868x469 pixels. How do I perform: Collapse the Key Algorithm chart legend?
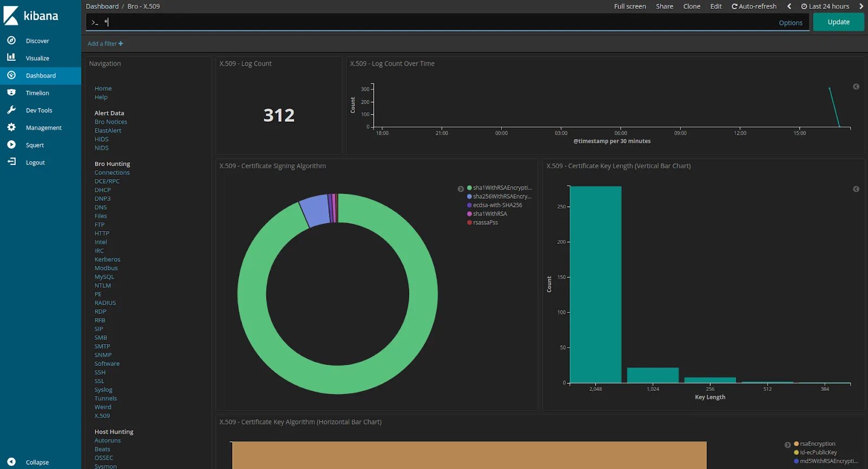pos(788,445)
